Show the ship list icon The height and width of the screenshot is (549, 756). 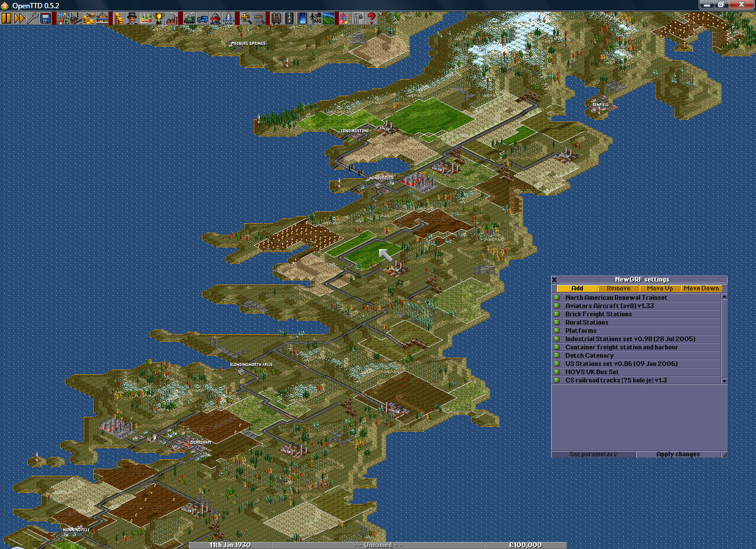pos(215,18)
